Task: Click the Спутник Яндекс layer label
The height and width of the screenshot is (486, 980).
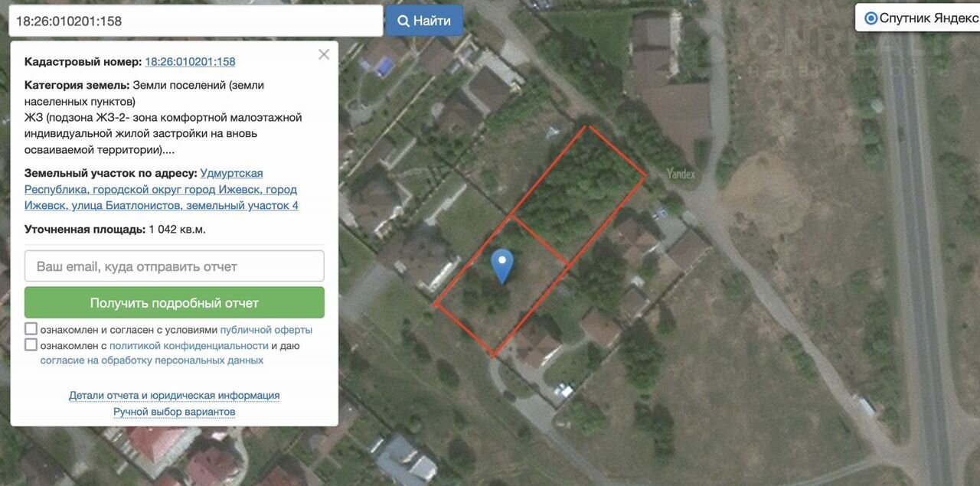Action: click(x=929, y=18)
